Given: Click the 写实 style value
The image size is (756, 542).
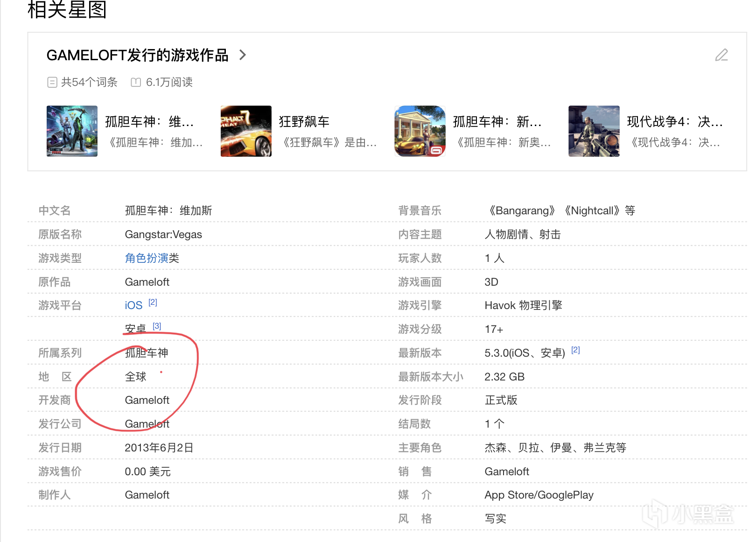Looking at the screenshot, I should coord(496,519).
